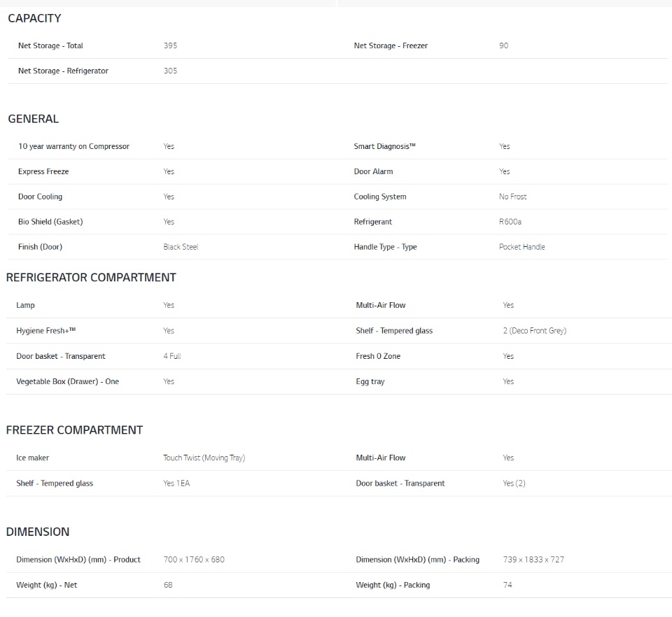Image resolution: width=672 pixels, height=617 pixels.
Task: Select the GENERAL section heading
Action: point(33,119)
